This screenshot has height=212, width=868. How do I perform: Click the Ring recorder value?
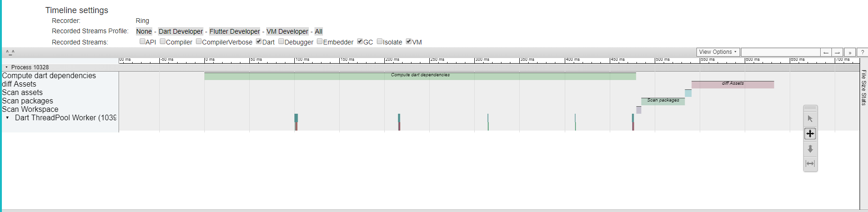(142, 21)
